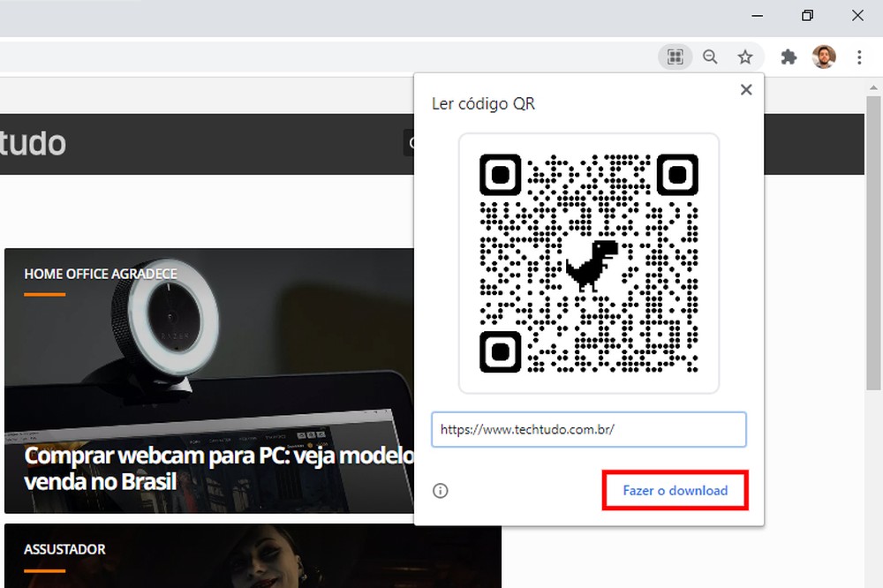Bookmark this page using the star icon
The width and height of the screenshot is (883, 588).
746,57
